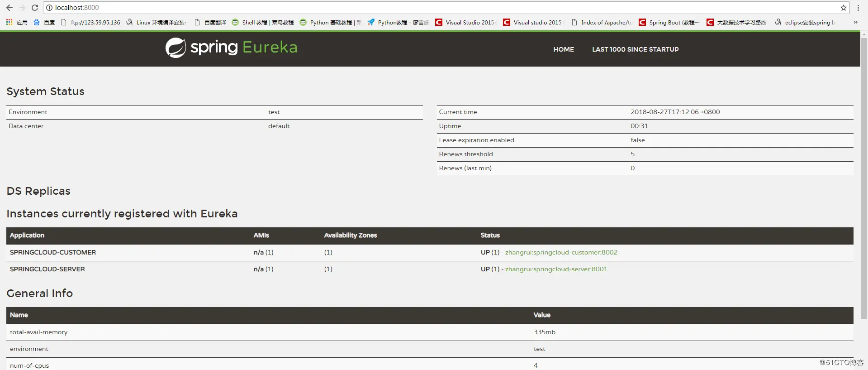Open Spring Boot tutorial bookmark
This screenshot has width=868, height=370.
pyautogui.click(x=669, y=22)
